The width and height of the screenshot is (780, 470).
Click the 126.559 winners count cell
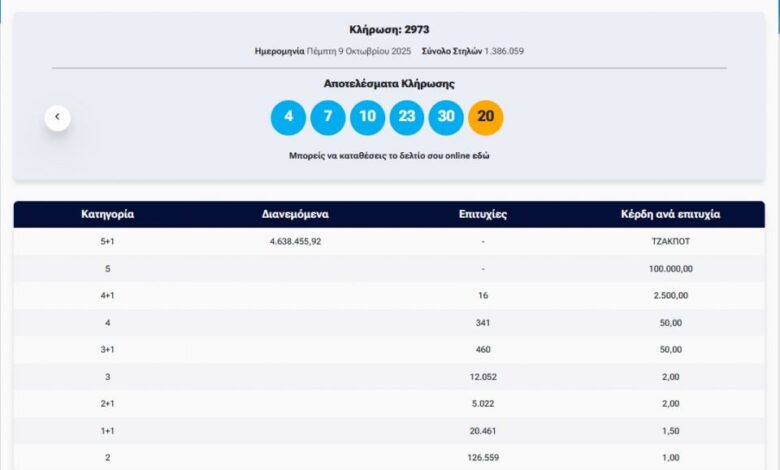pyautogui.click(x=483, y=458)
